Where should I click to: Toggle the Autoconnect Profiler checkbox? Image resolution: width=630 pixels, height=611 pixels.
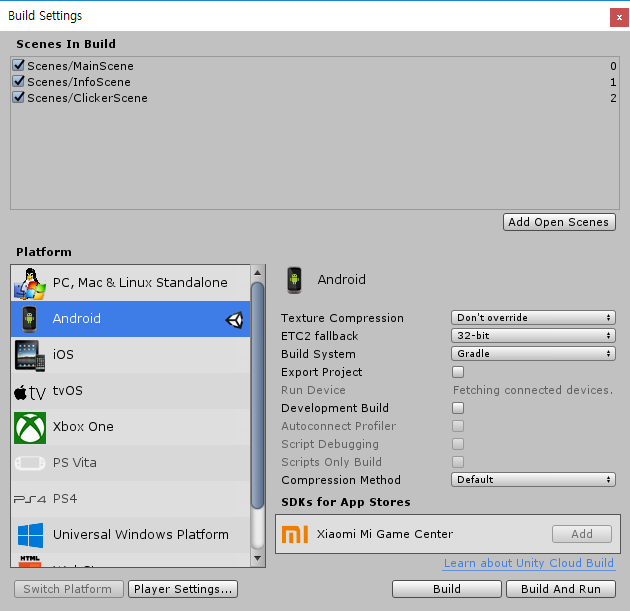point(458,426)
